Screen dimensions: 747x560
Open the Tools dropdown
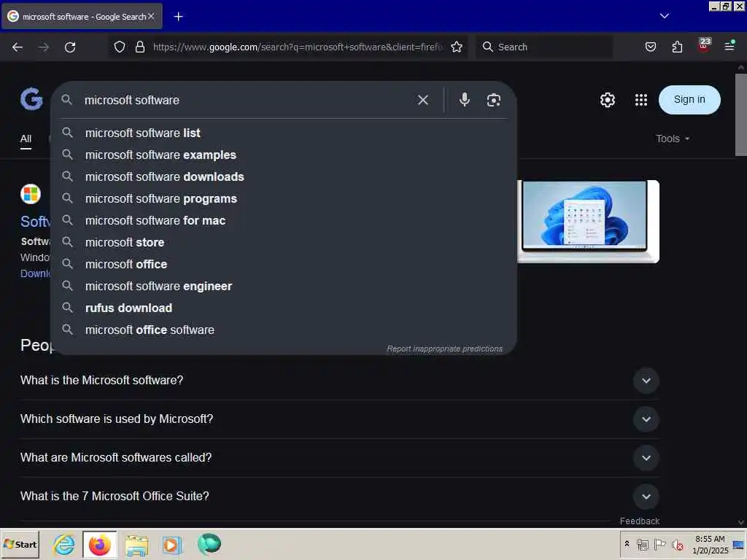tap(672, 139)
